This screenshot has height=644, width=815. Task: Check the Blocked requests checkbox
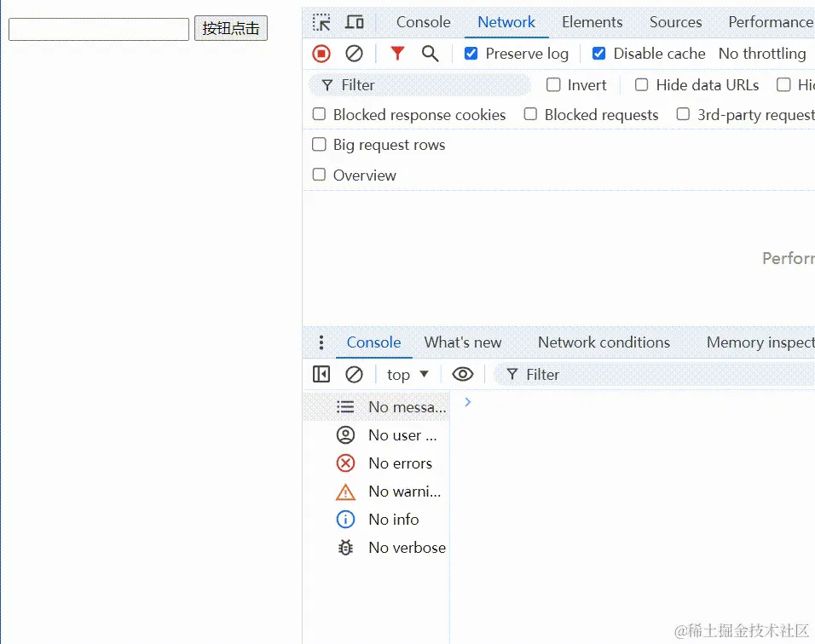point(530,114)
